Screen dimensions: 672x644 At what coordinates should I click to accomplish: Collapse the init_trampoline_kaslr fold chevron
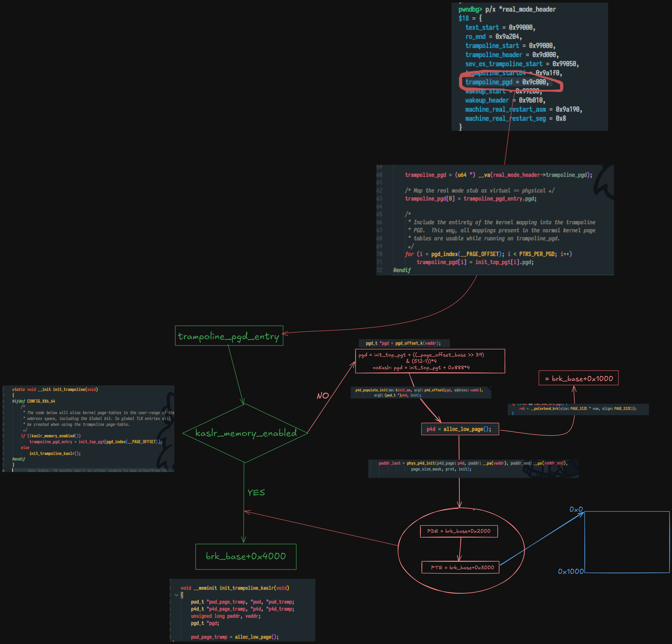pyautogui.click(x=177, y=595)
